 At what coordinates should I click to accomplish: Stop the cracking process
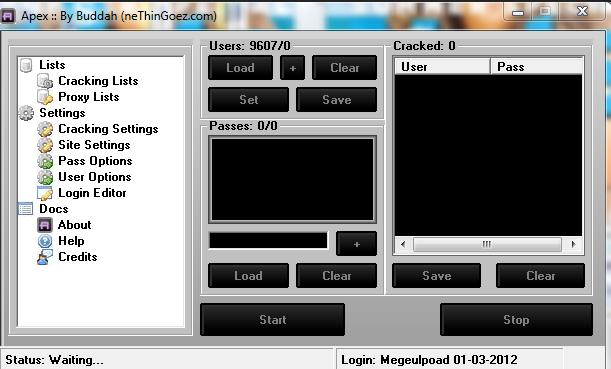point(516,320)
